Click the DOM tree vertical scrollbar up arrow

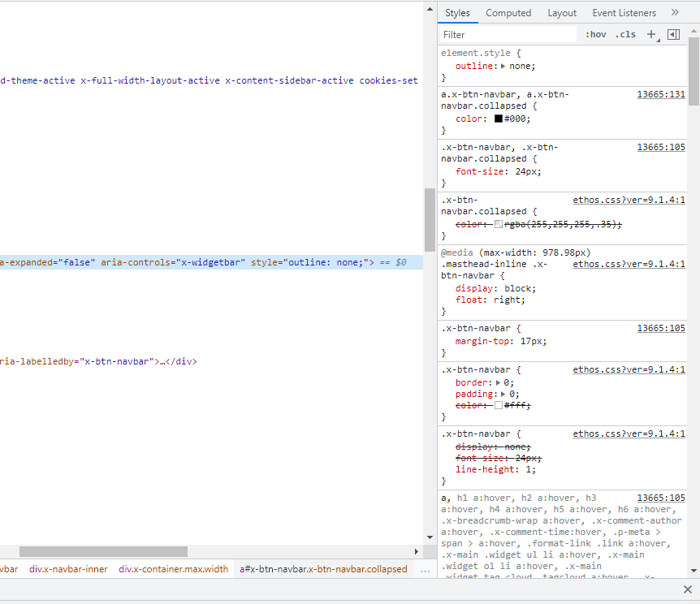(430, 9)
